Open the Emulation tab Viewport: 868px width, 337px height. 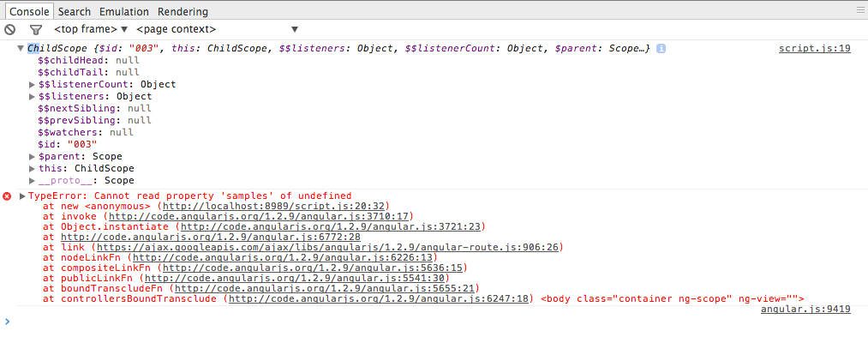124,11
